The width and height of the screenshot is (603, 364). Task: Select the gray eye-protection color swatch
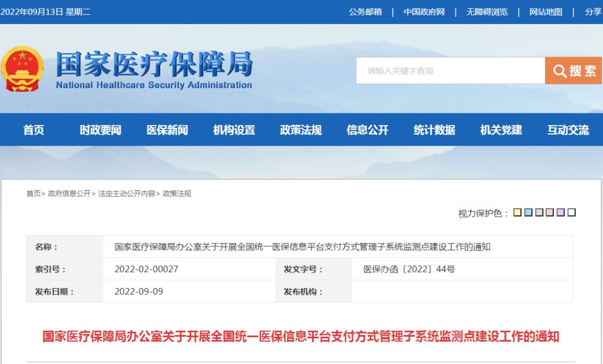[539, 212]
